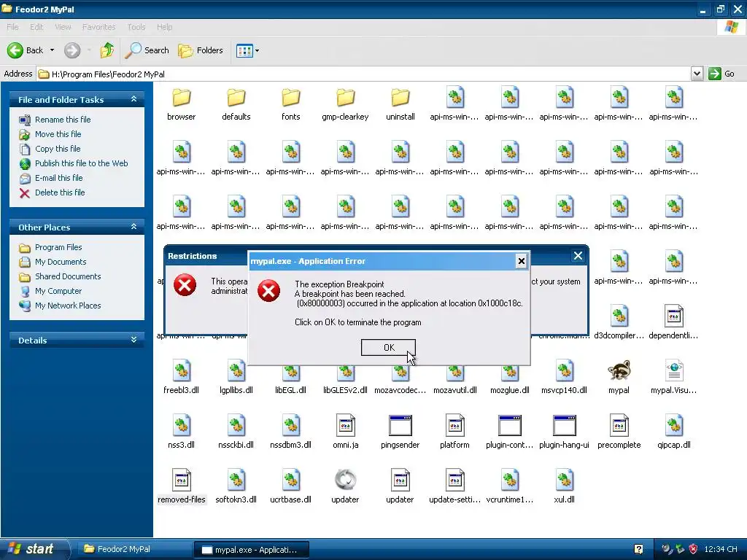Open the View menu
747x560 pixels.
click(63, 27)
